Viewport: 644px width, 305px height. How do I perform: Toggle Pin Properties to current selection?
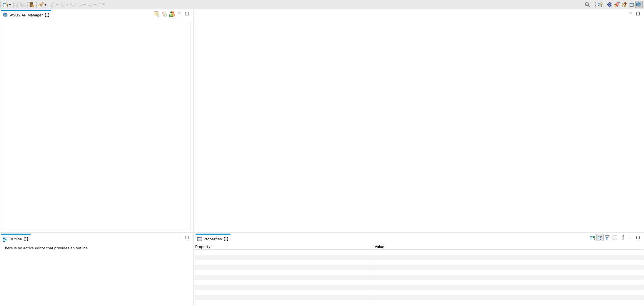[x=592, y=238]
